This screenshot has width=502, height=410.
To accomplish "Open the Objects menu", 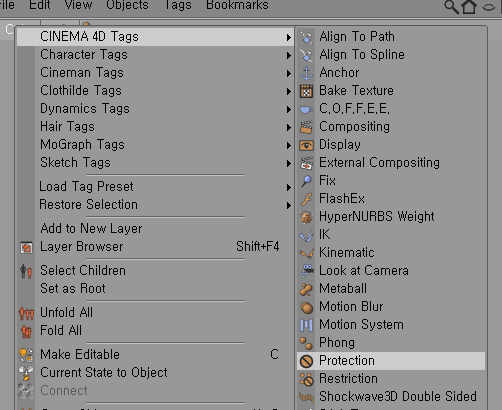I will click(127, 5).
